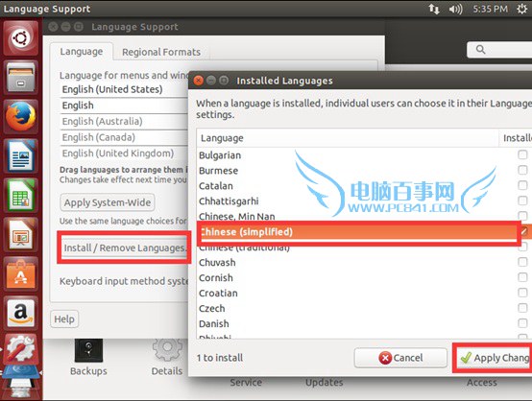The width and height of the screenshot is (532, 401).
Task: Tick the Catalan installed checkbox
Action: click(x=522, y=185)
